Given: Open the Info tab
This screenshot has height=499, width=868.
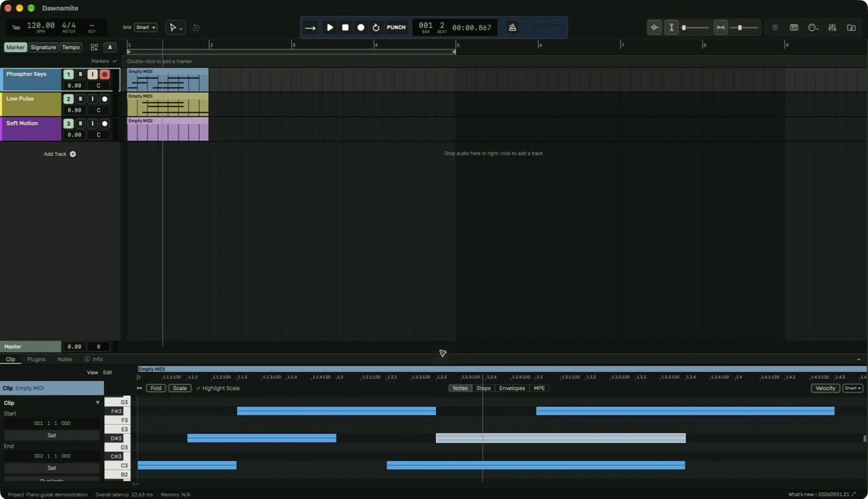Looking at the screenshot, I should pyautogui.click(x=94, y=359).
